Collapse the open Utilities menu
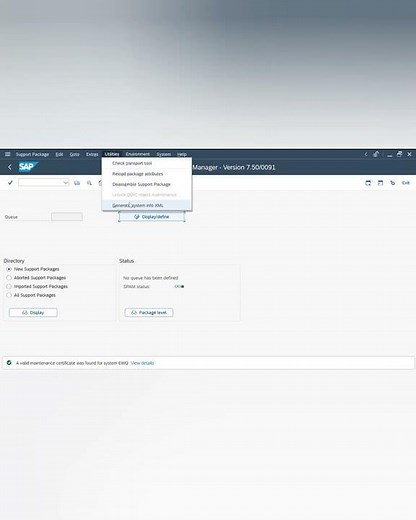Screen dimensions: 416x520 (x=112, y=154)
